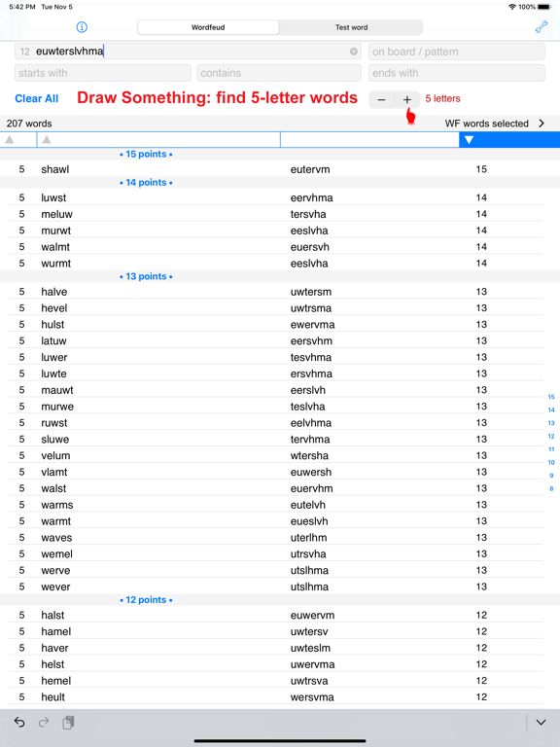Jump to 10 in side index
Viewport: 560px width, 747px height.
[551, 462]
